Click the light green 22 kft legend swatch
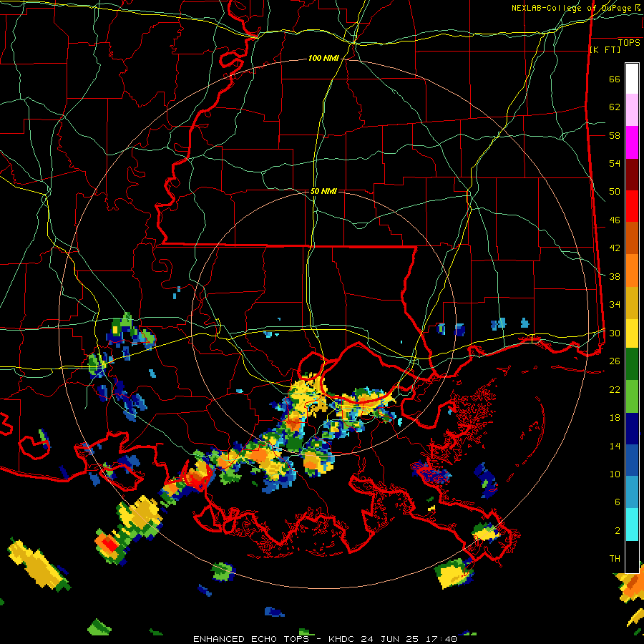This screenshot has width=644, height=644. (x=632, y=396)
